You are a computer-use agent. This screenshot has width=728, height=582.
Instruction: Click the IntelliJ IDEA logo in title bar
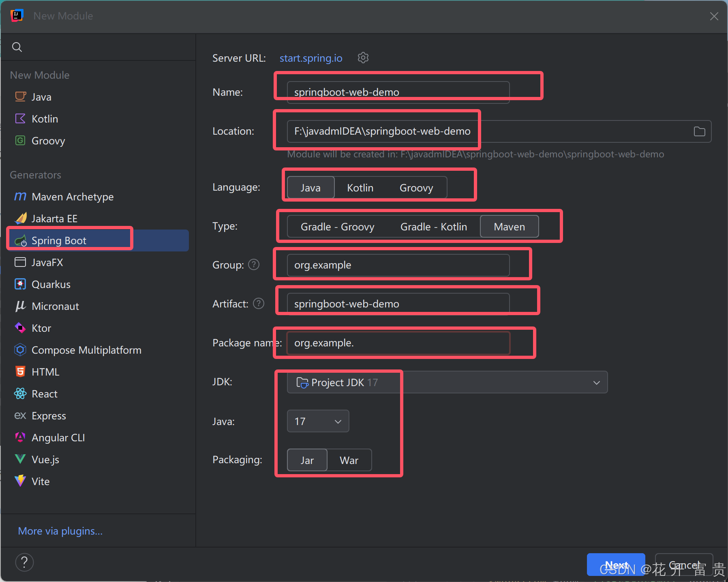pyautogui.click(x=17, y=15)
